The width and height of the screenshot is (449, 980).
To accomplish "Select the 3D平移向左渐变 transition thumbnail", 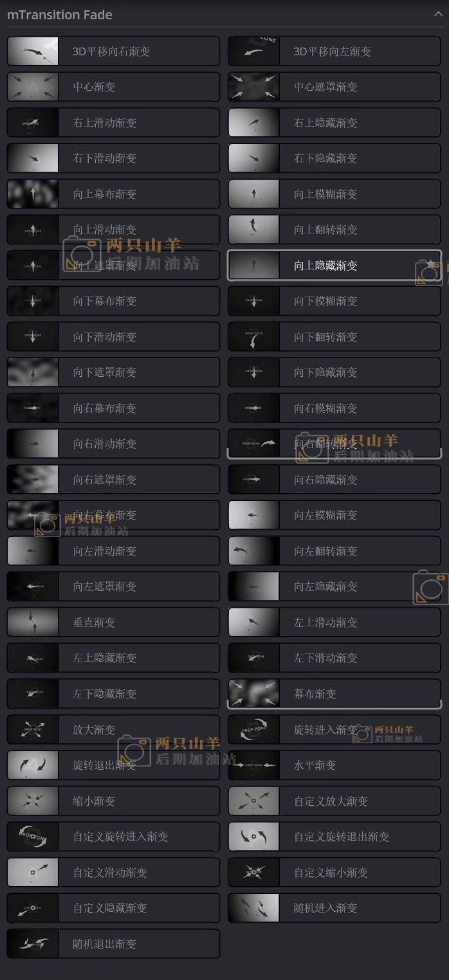I will [253, 51].
